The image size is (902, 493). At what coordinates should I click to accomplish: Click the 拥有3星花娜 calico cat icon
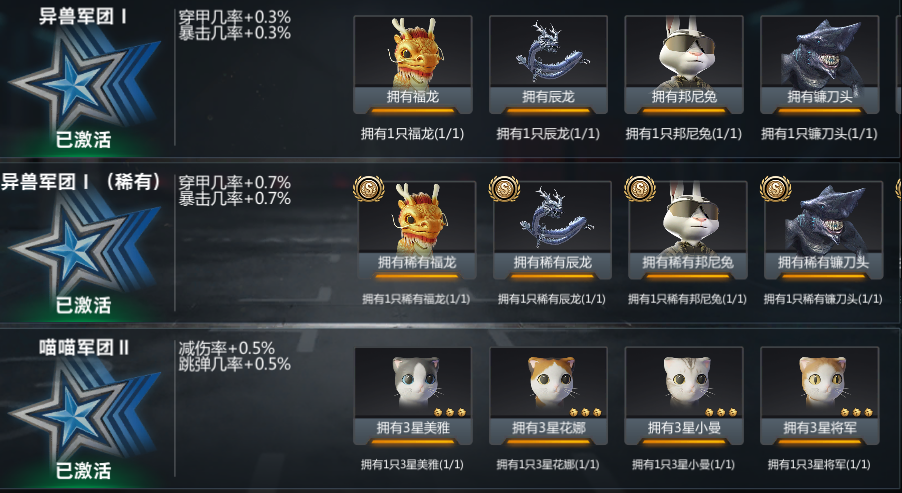point(549,396)
